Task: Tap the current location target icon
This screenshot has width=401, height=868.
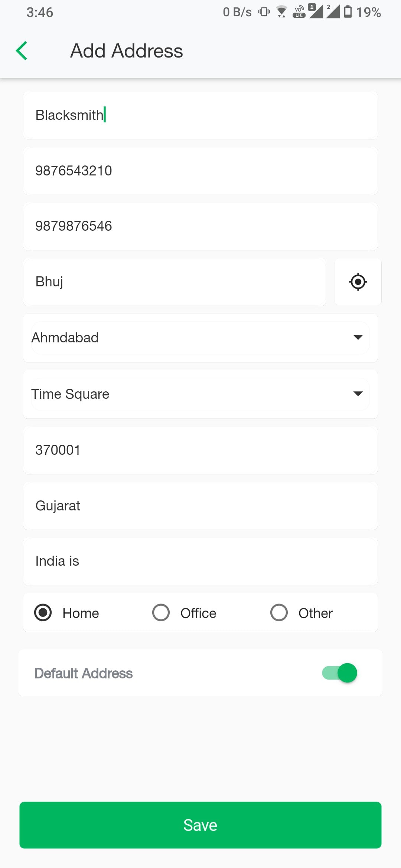Action: [358, 282]
